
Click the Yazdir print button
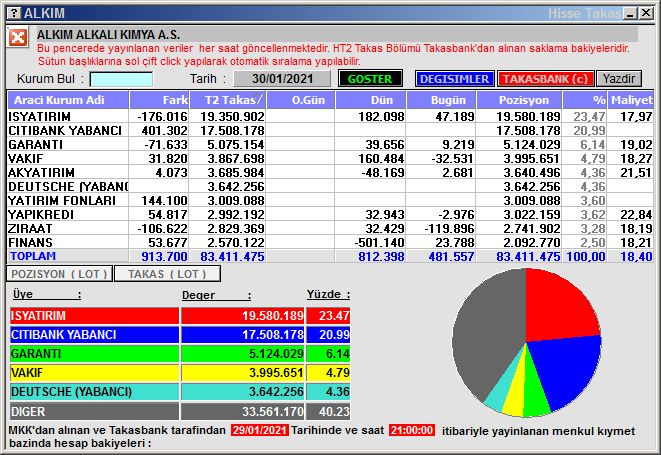click(619, 79)
